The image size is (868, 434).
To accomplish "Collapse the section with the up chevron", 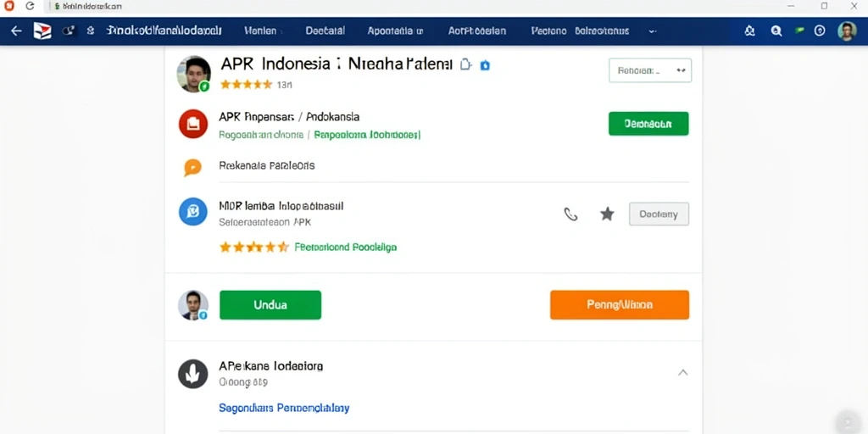I will pyautogui.click(x=683, y=373).
